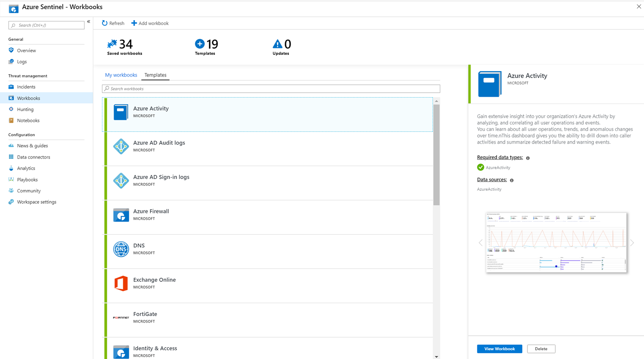Select the FortiGate workbook

(x=267, y=320)
